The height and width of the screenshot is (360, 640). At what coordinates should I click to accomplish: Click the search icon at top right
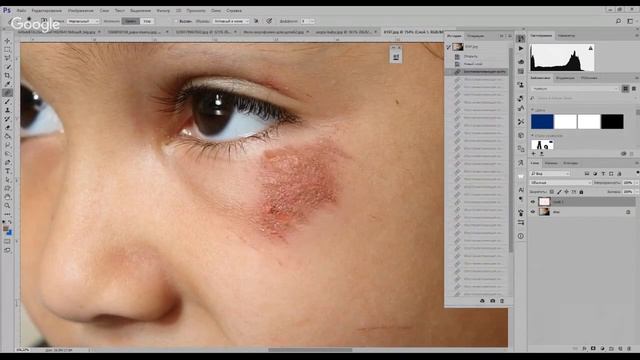point(618,21)
